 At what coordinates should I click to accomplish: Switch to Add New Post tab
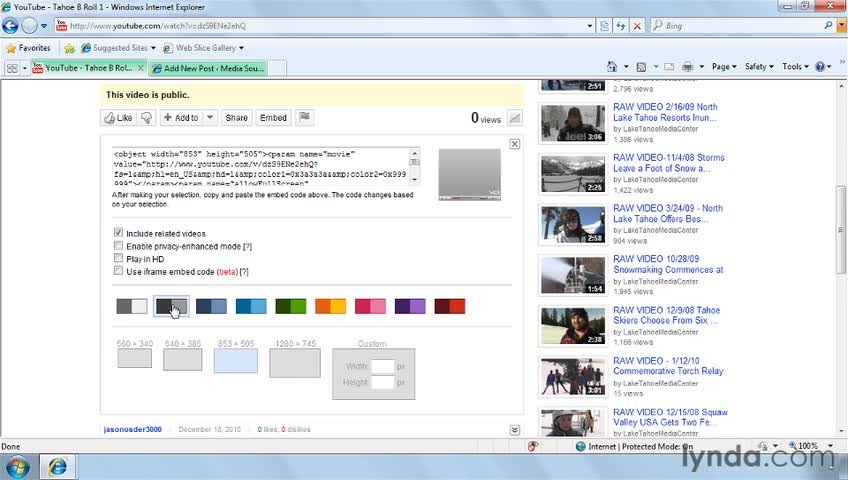pyautogui.click(x=209, y=68)
